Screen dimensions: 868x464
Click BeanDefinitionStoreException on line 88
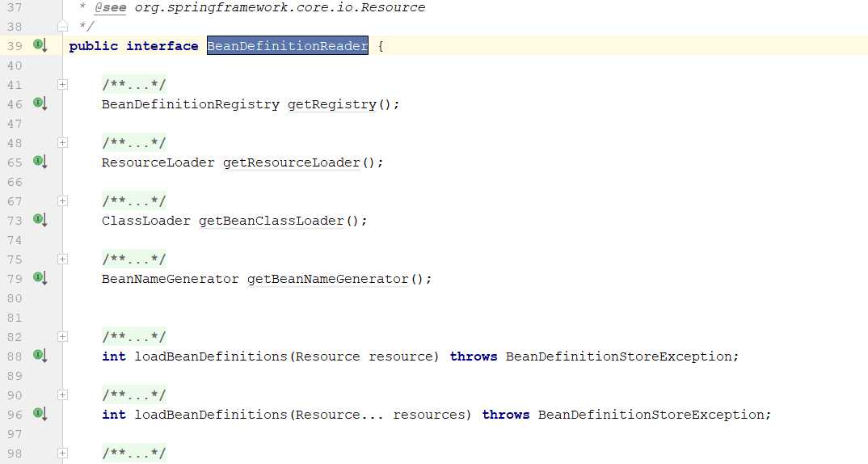coord(618,356)
